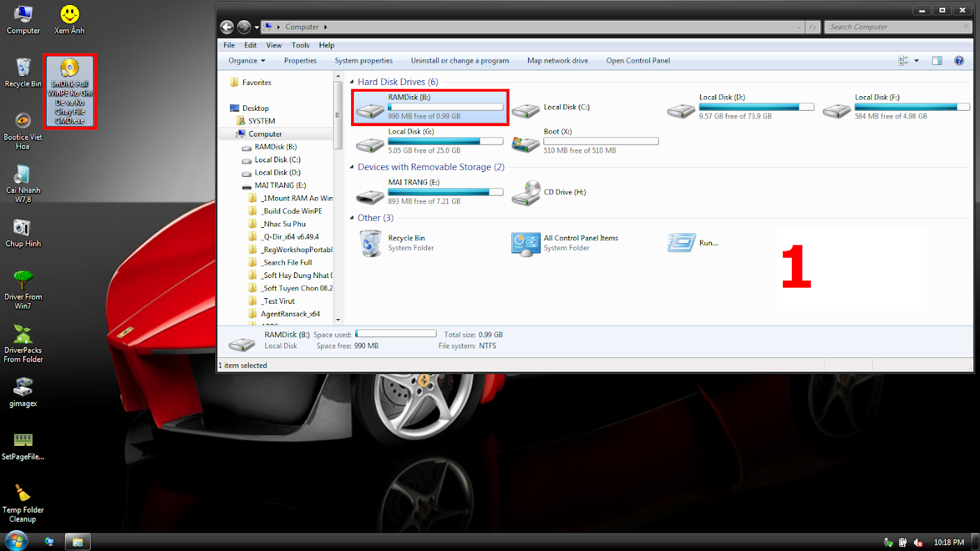Select SetPageFile desktop icon

tap(23, 447)
